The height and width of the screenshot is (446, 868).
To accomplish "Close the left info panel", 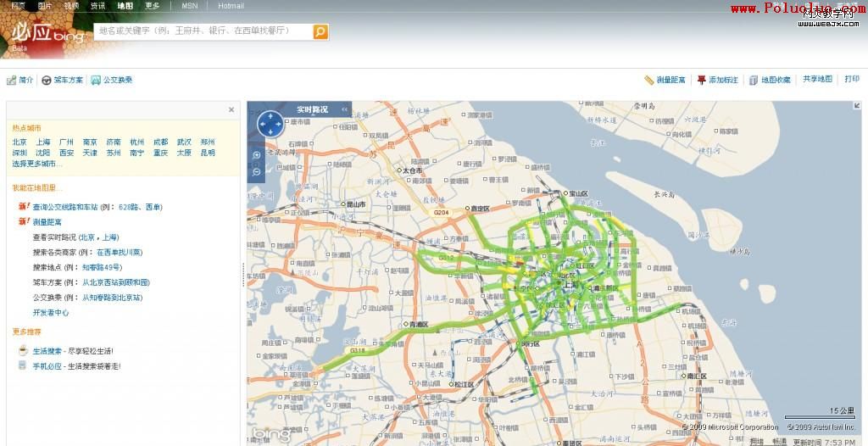I will click(231, 109).
